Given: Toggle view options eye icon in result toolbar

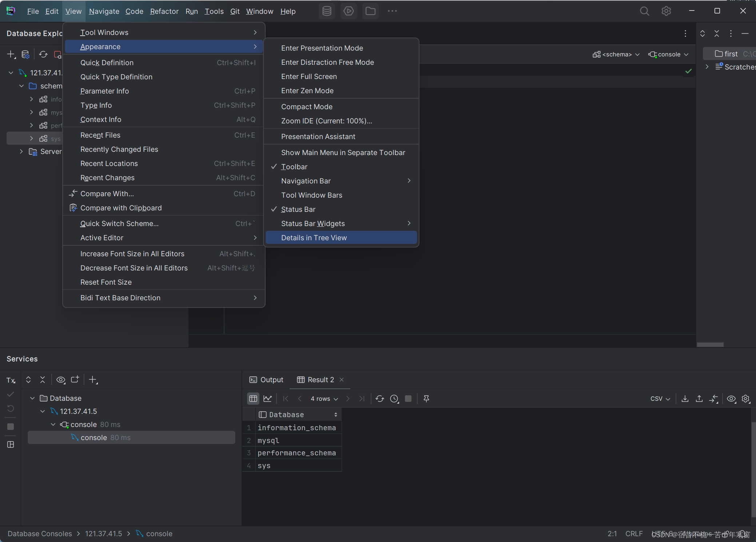Looking at the screenshot, I should click(x=731, y=399).
